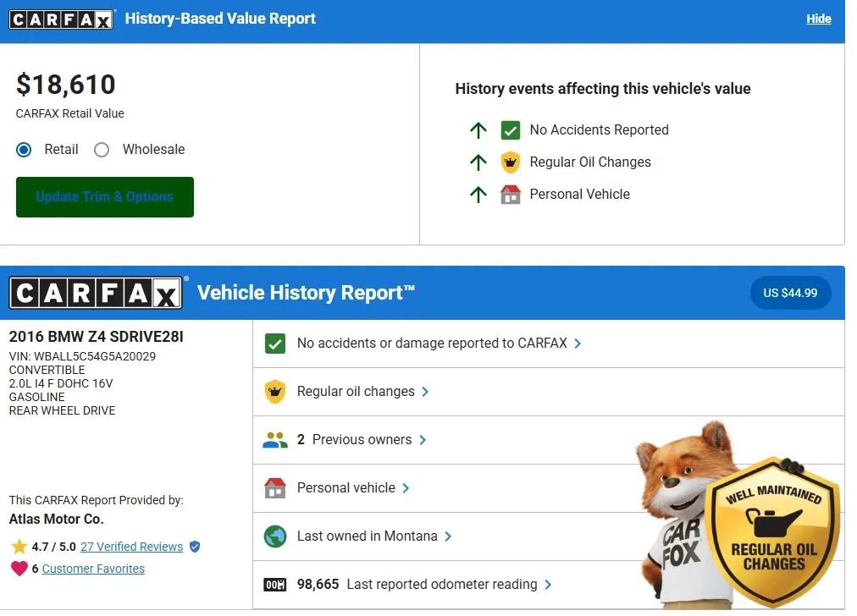Screen dimensions: 857x616
Task: Select the Retail radio button
Action: click(24, 150)
